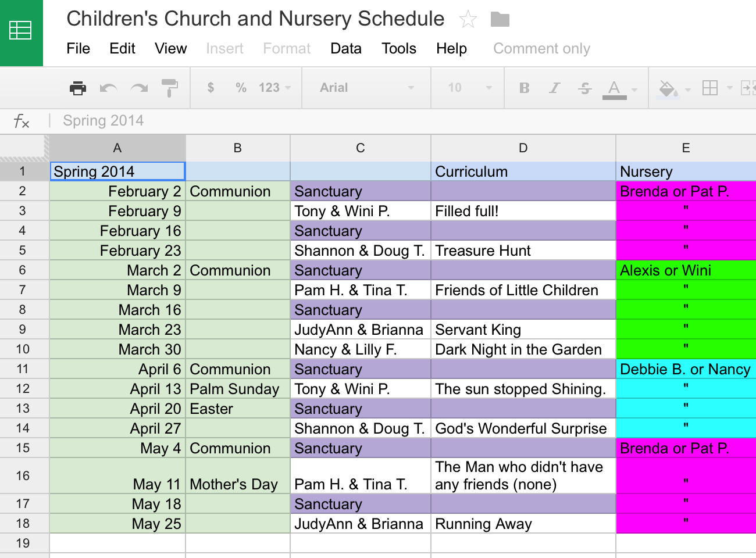Click the redo arrow
756x558 pixels.
pos(139,88)
